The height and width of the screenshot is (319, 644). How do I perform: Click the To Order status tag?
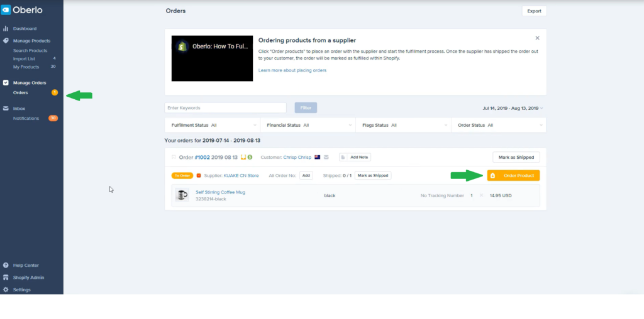[182, 175]
